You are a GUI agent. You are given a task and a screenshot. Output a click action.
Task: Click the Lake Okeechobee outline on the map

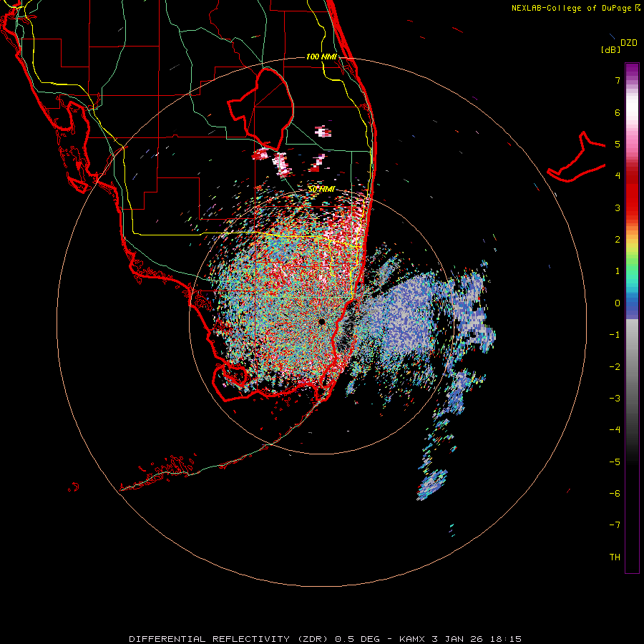click(260, 109)
